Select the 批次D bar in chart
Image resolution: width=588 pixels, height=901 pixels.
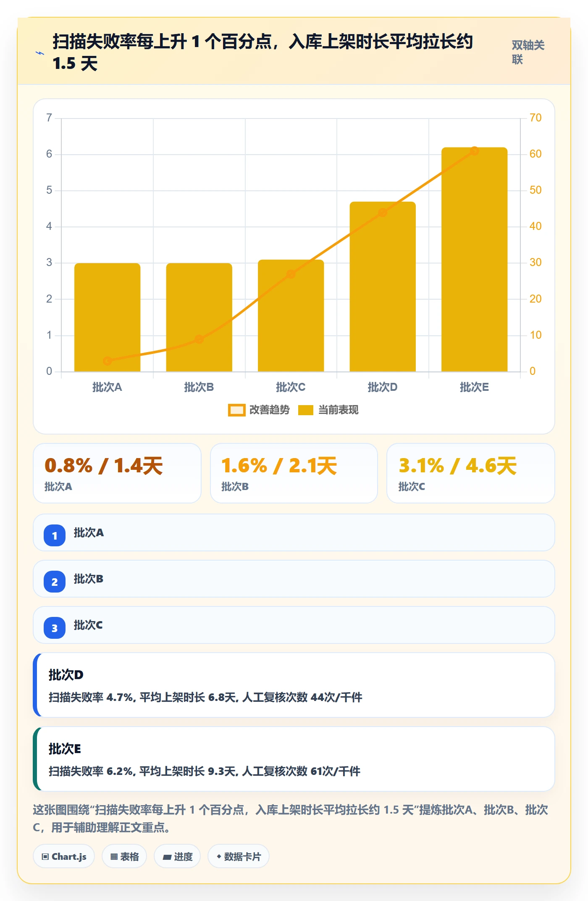pos(383,287)
